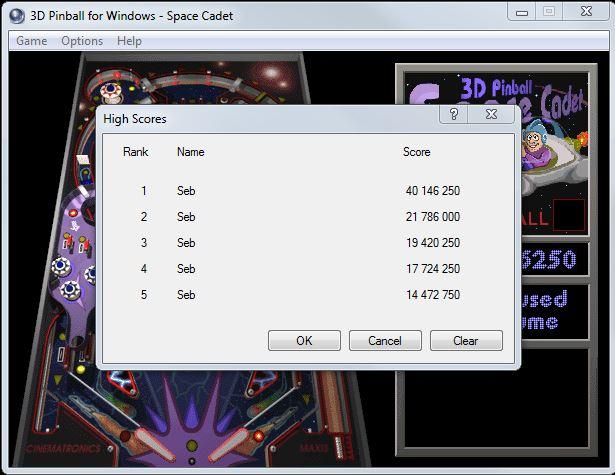Click name Seb in rank 5 row
This screenshot has height=475, width=615.
point(186,295)
